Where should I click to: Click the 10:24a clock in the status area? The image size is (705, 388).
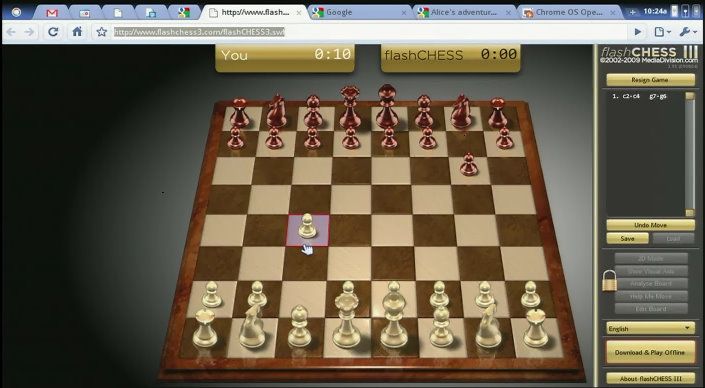(655, 11)
